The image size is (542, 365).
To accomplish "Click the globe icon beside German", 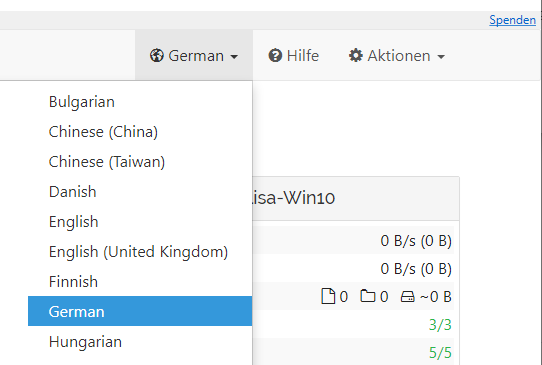I will [157, 56].
